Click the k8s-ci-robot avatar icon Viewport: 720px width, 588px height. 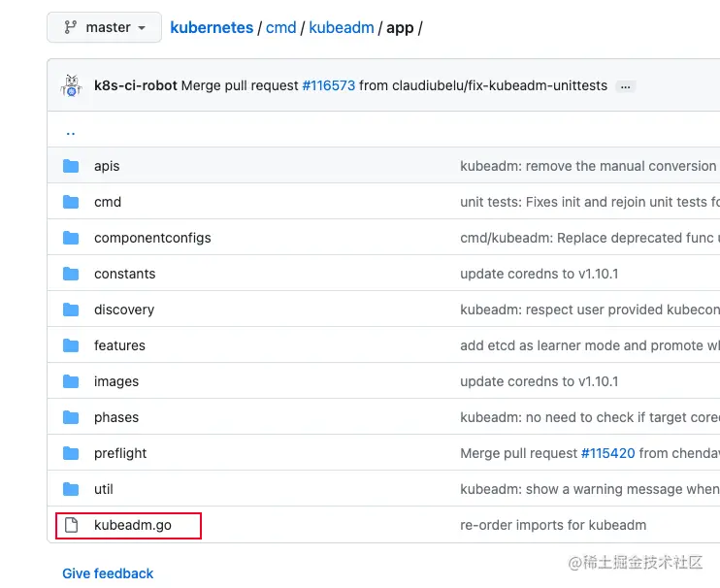pos(71,85)
